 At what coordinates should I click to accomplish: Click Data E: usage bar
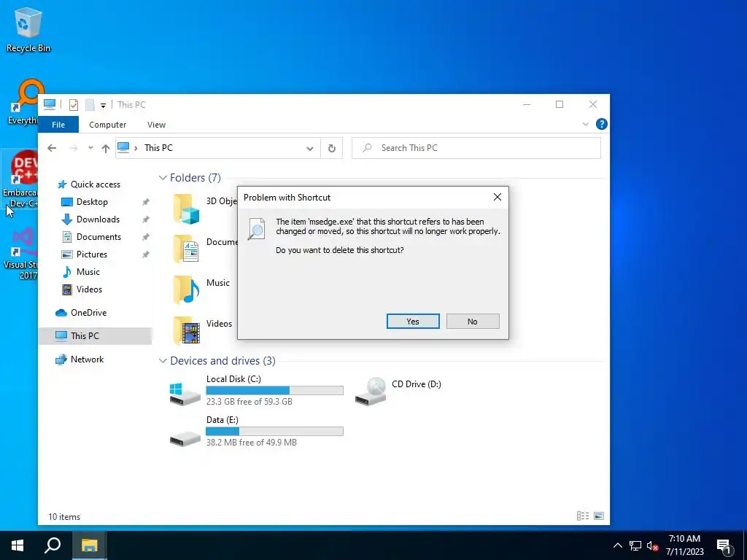[274, 432]
